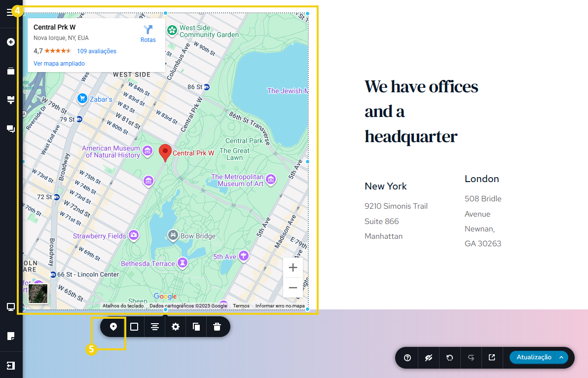Switch to desktop device view icon
Image resolution: width=588 pixels, height=378 pixels.
pyautogui.click(x=11, y=307)
